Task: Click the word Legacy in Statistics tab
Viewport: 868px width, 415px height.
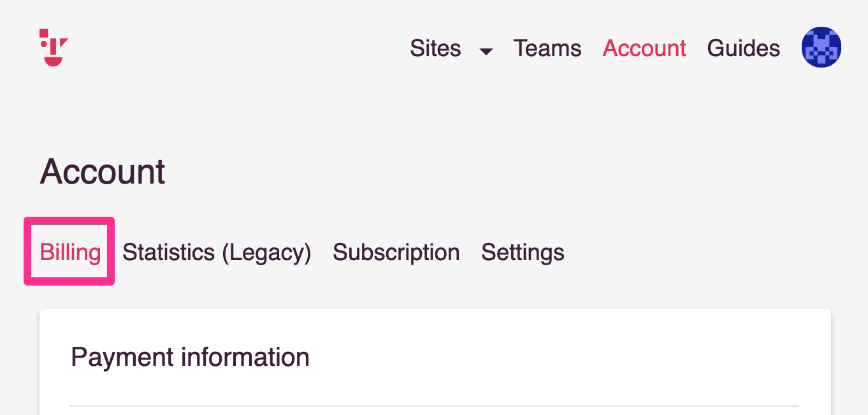Action: point(266,252)
